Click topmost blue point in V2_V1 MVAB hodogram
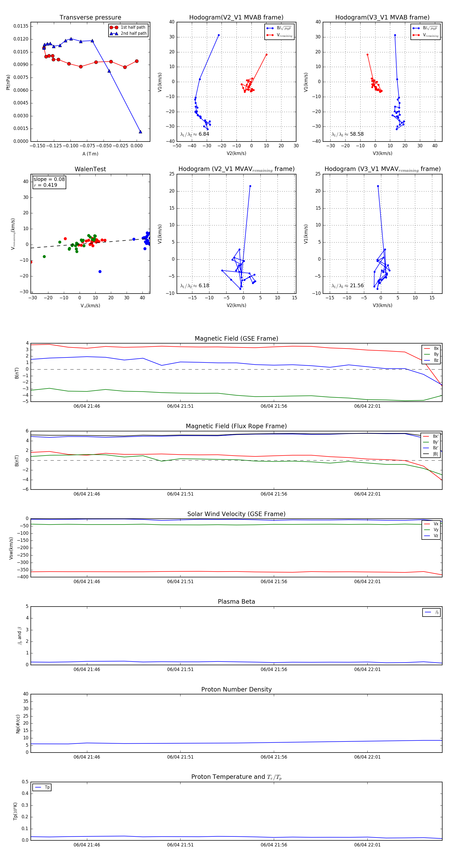The height and width of the screenshot is (868, 473). 218,35
